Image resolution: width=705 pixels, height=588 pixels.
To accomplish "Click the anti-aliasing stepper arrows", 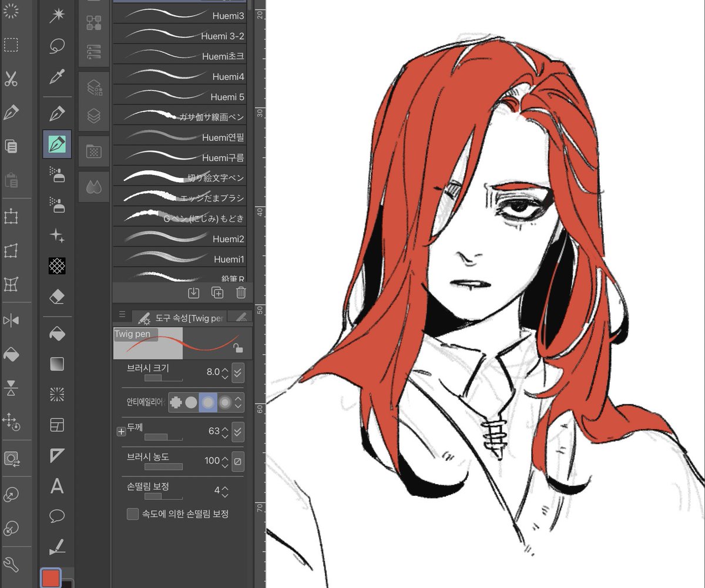I will point(238,402).
